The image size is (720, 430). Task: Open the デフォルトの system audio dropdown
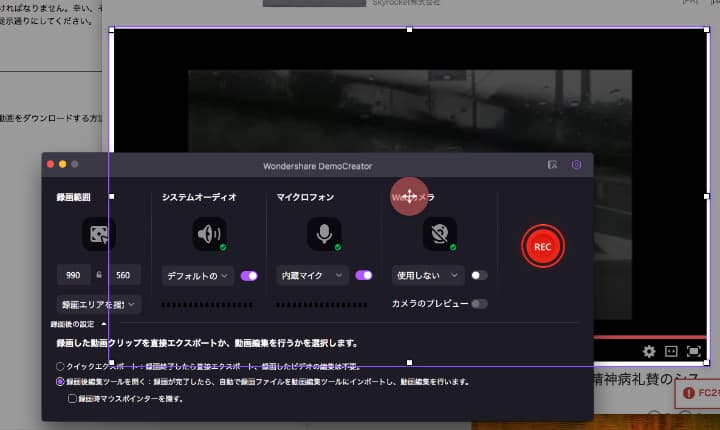(x=197, y=275)
